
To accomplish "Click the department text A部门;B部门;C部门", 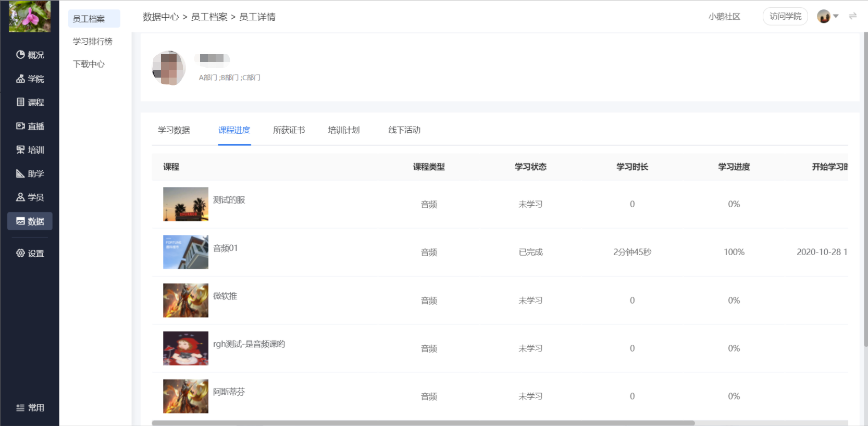I will tap(230, 78).
